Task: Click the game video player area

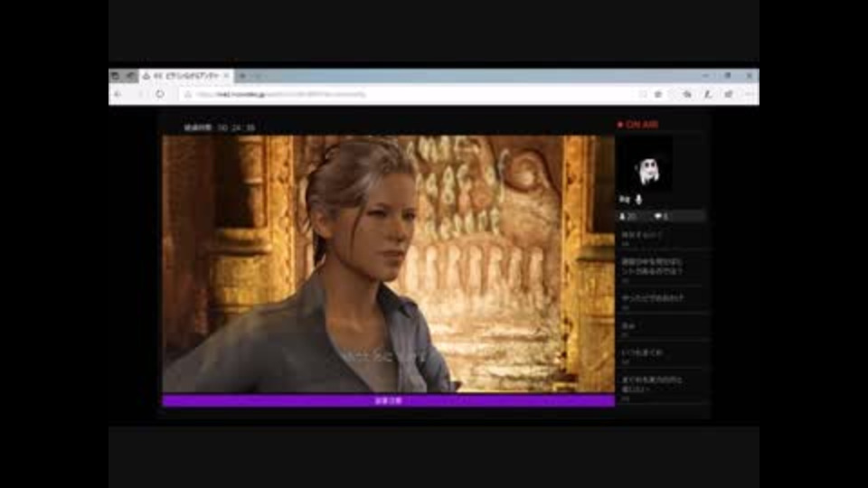Action: coord(388,265)
